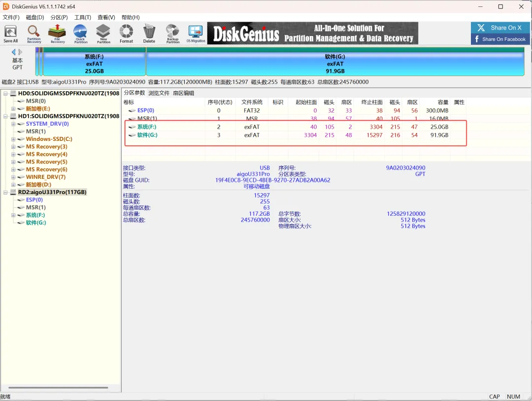
Task: Collapse the HD1 SOLIDIGM disk tree node
Action: pyautogui.click(x=5, y=116)
